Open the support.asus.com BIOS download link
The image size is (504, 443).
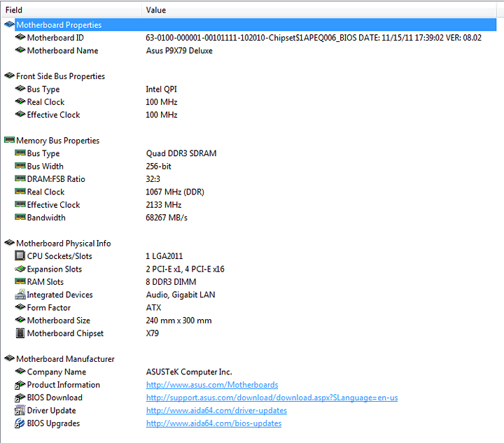(272, 398)
